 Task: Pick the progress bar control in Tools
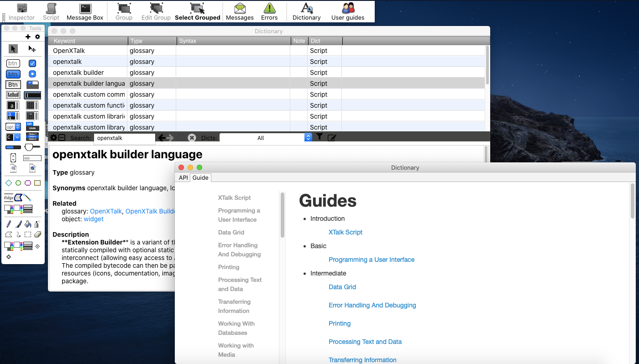(x=13, y=147)
